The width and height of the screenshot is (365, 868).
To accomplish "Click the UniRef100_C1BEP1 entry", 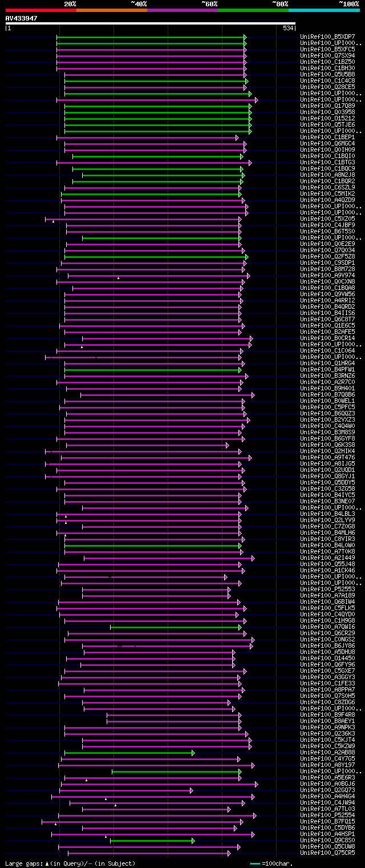I will click(x=327, y=138).
